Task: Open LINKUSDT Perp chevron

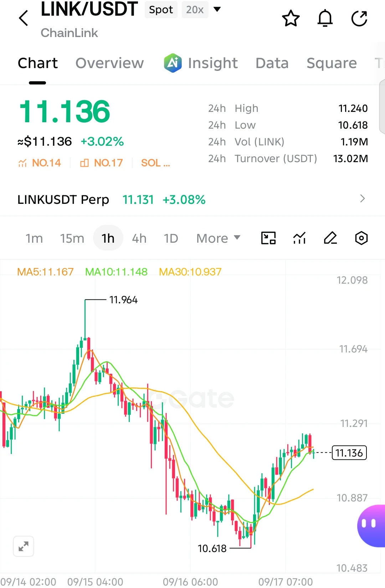Action: tap(363, 198)
